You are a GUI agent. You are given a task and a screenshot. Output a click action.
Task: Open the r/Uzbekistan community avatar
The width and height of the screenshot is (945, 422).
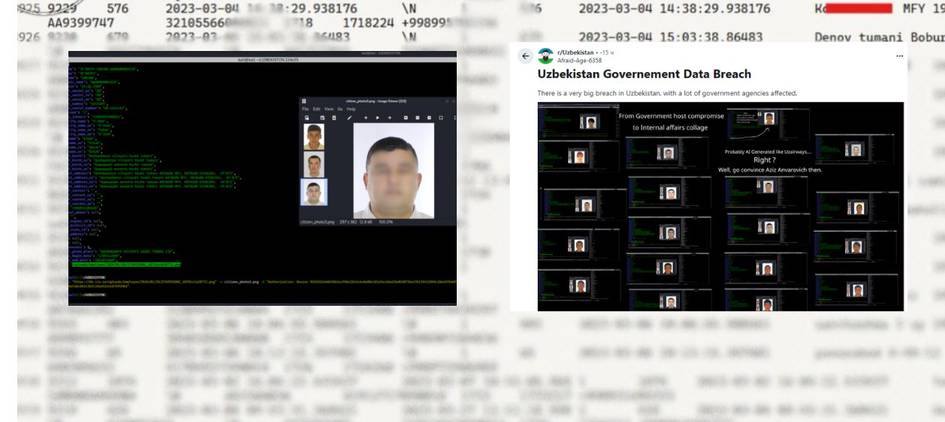[545, 56]
